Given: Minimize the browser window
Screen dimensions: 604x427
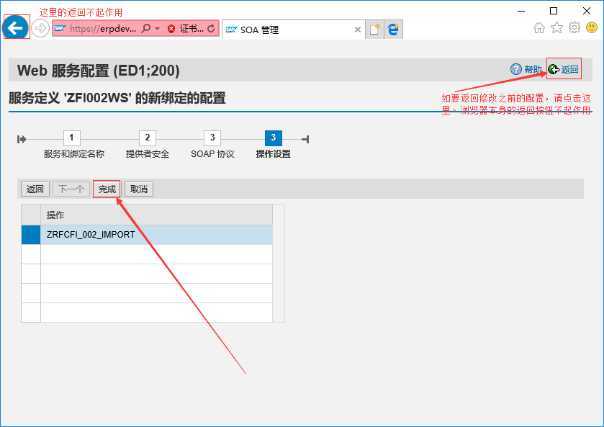Looking at the screenshot, I should point(521,11).
